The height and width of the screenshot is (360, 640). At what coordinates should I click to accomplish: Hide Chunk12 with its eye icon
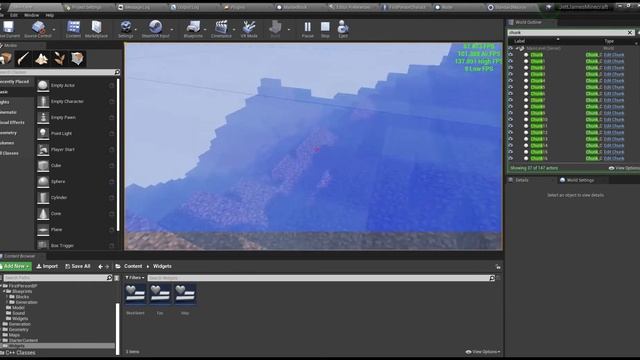click(x=511, y=132)
